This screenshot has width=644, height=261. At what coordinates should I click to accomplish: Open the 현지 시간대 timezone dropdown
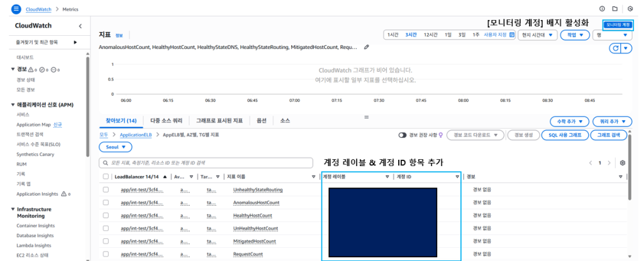click(538, 35)
